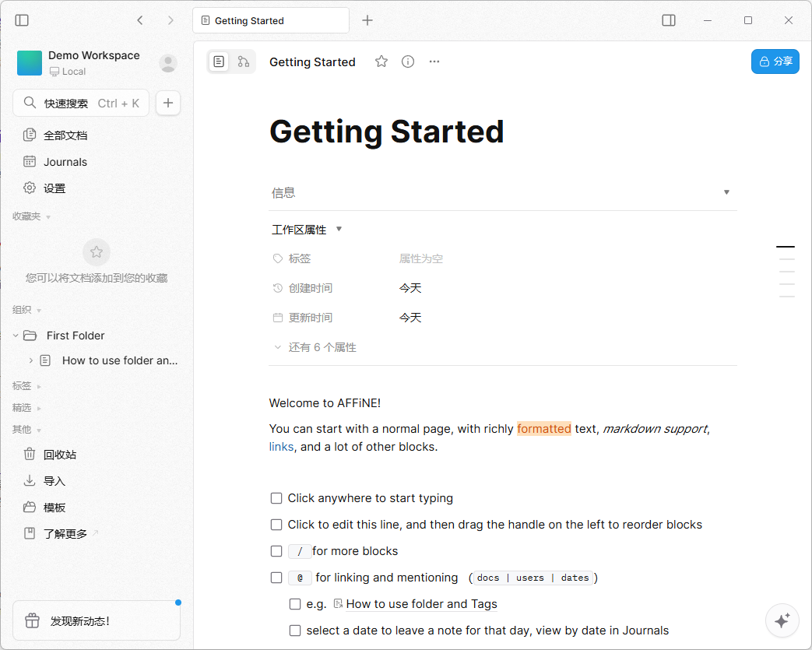812x650 pixels.
Task: Click the blue 分享 share button
Action: pyautogui.click(x=775, y=61)
